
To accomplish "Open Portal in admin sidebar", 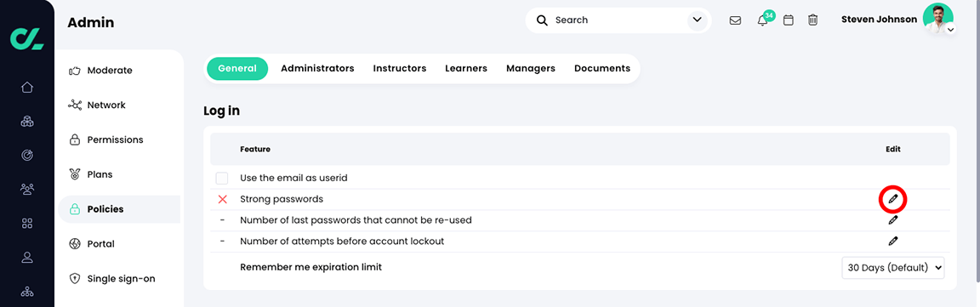I will (x=119, y=244).
